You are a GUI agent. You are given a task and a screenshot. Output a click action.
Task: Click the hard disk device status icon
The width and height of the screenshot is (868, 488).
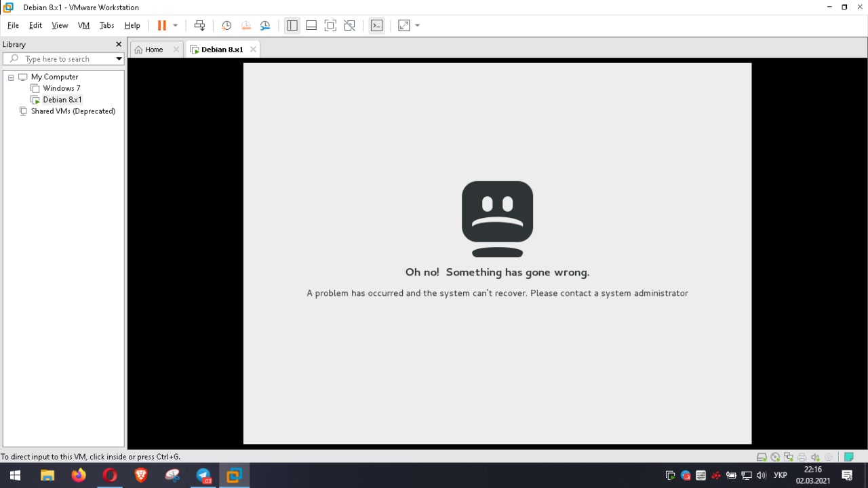click(x=762, y=457)
